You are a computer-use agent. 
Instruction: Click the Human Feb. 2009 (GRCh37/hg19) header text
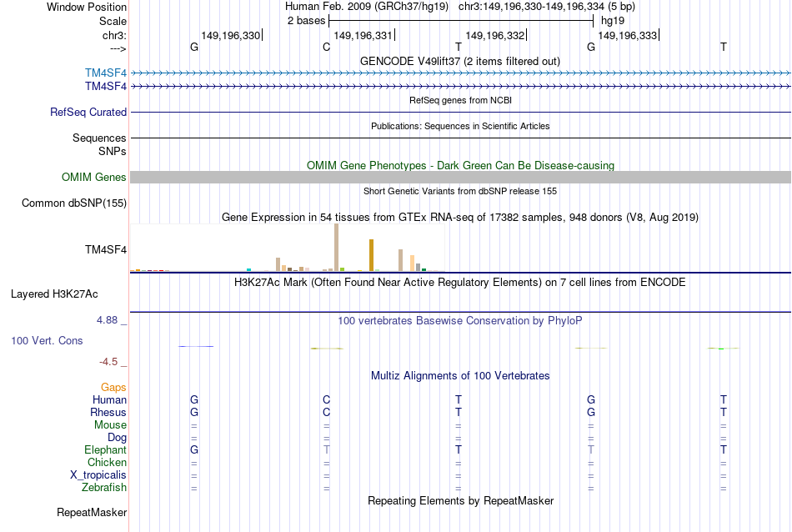[367, 7]
